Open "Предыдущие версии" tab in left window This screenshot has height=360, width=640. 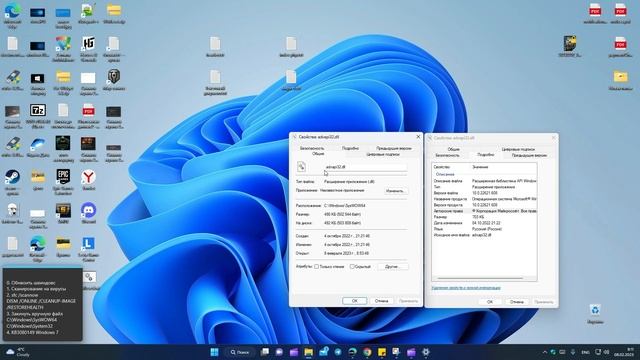coord(393,148)
